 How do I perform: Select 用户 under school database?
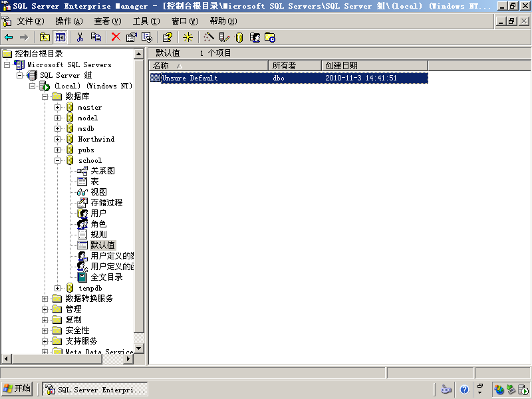pos(98,213)
